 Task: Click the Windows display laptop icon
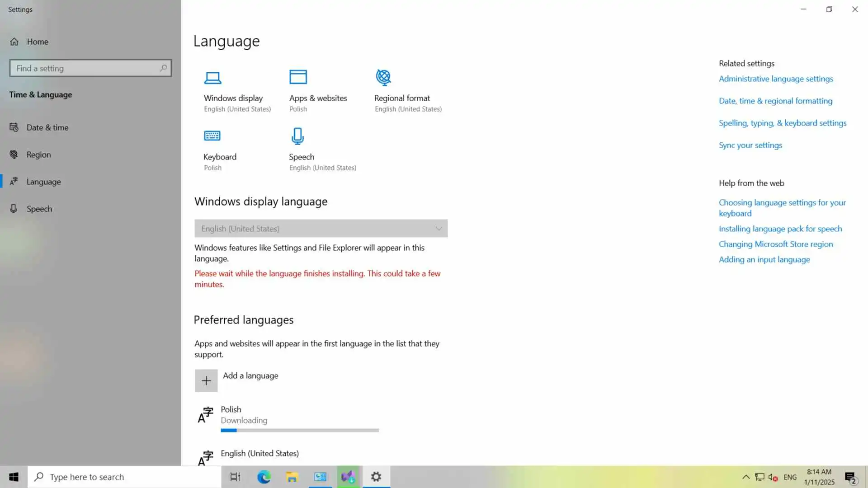(212, 78)
